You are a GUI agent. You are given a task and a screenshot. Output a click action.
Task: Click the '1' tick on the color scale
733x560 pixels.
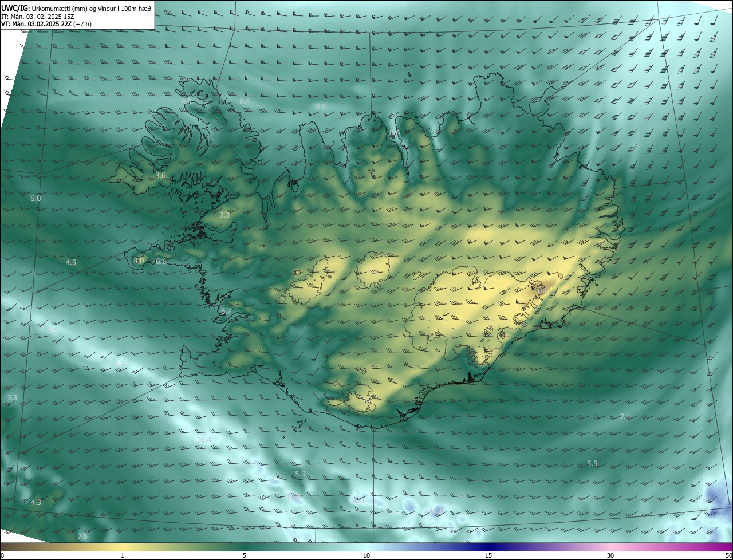pos(123,555)
